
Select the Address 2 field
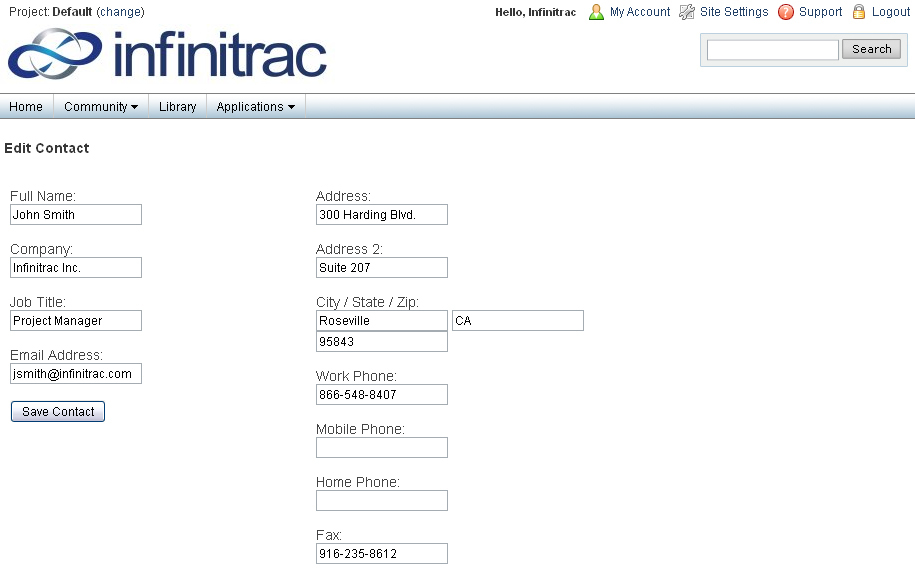(x=382, y=267)
